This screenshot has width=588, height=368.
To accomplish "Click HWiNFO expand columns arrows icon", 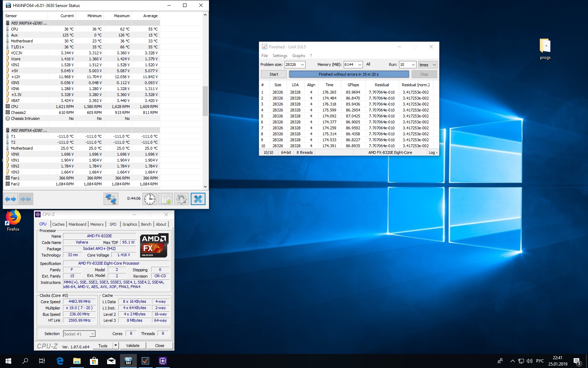I will pyautogui.click(x=10, y=199).
